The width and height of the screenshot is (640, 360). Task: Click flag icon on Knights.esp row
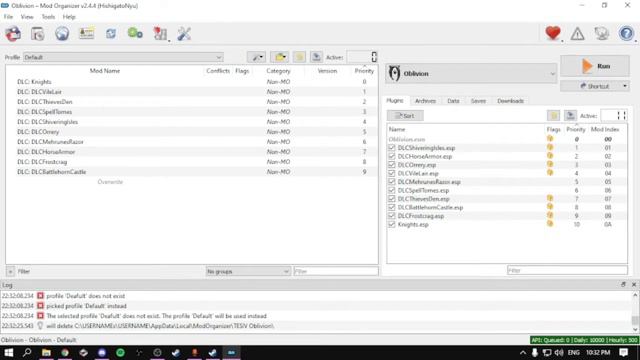coord(550,224)
